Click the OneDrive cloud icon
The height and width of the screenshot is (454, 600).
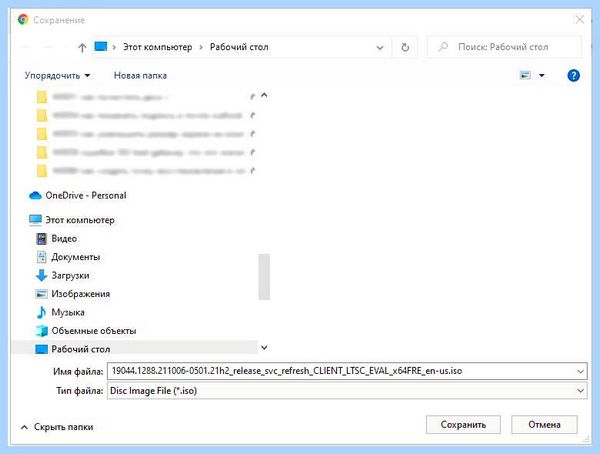pyautogui.click(x=35, y=196)
